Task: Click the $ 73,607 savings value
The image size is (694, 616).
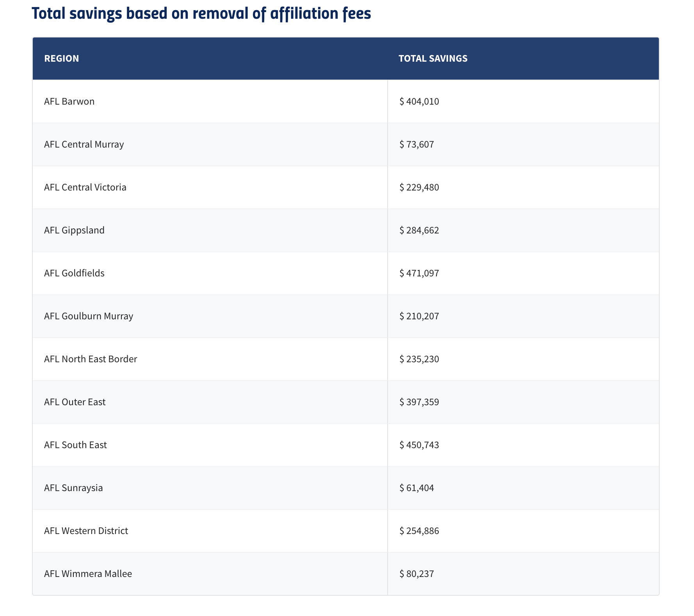Action: point(416,144)
